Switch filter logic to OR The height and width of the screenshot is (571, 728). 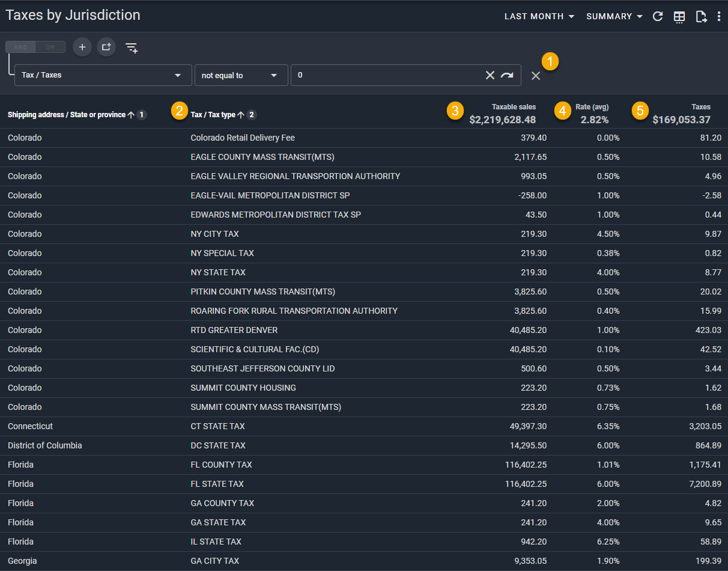[x=50, y=47]
